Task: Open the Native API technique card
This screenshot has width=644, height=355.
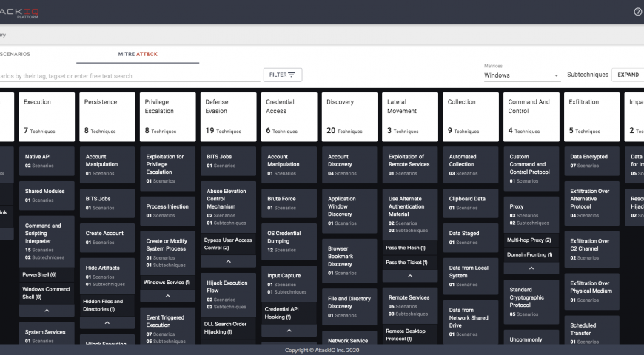Action: 47,161
